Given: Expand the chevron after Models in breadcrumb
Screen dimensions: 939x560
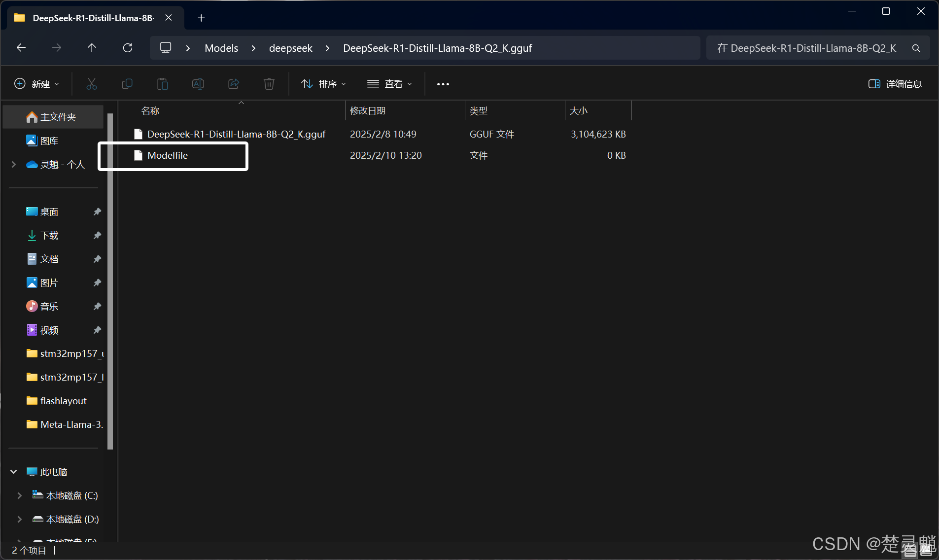Looking at the screenshot, I should tap(253, 48).
